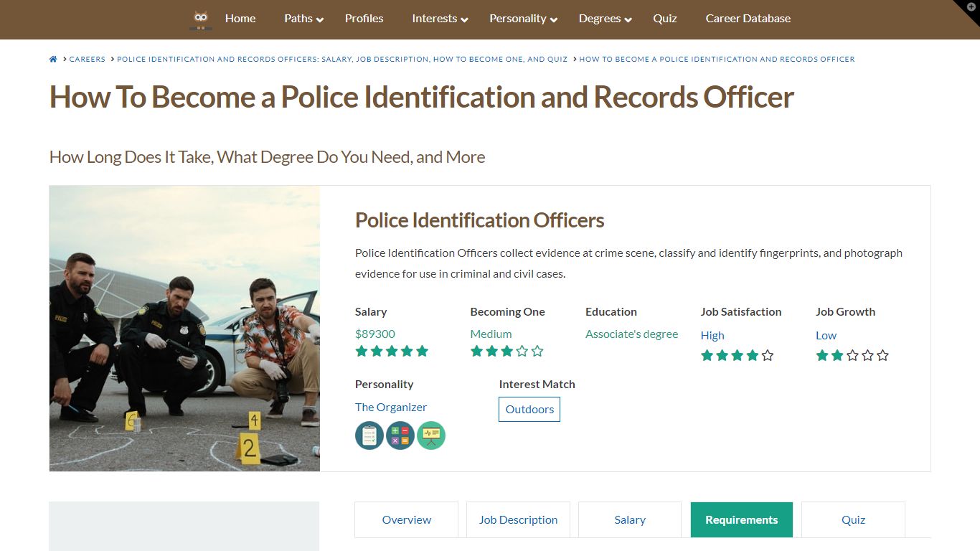Click the officers description paragraph
980x551 pixels.
[x=628, y=263]
